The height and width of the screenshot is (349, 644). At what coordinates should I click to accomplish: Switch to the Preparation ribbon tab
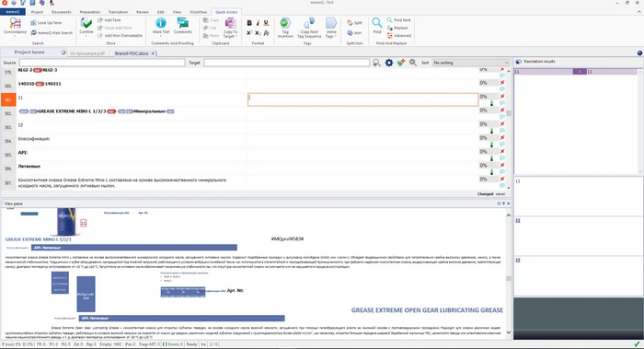tap(89, 12)
